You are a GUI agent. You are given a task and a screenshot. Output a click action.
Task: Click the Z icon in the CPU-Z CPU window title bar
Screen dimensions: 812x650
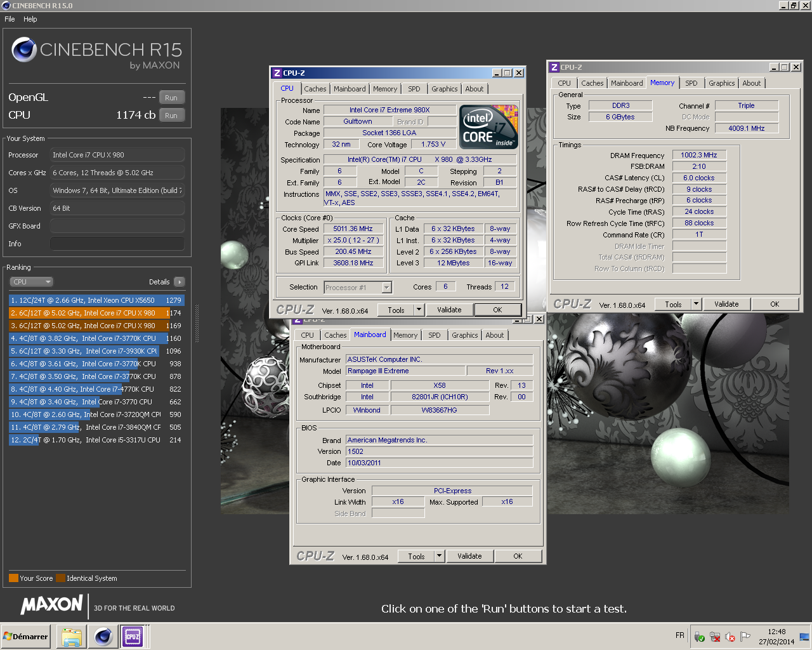(x=277, y=73)
